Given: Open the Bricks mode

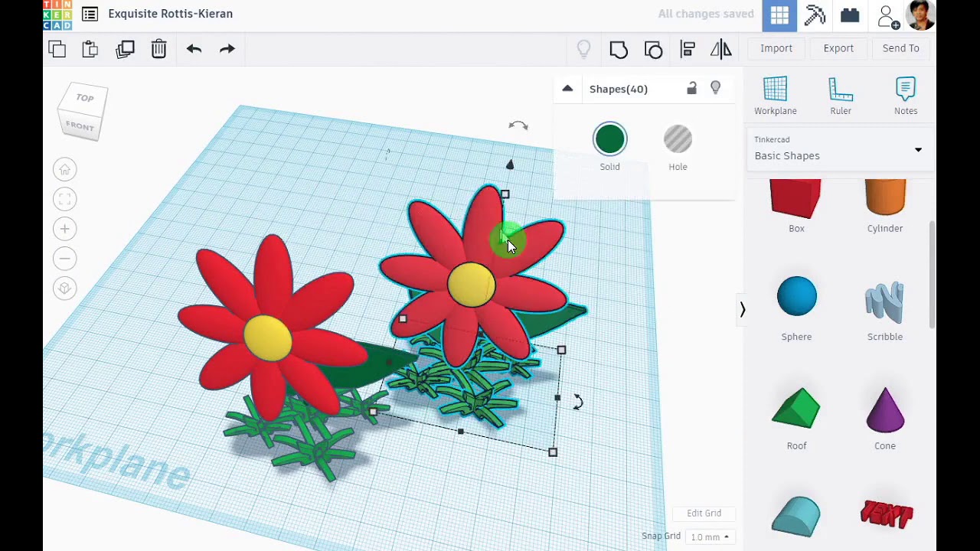Looking at the screenshot, I should click(850, 15).
